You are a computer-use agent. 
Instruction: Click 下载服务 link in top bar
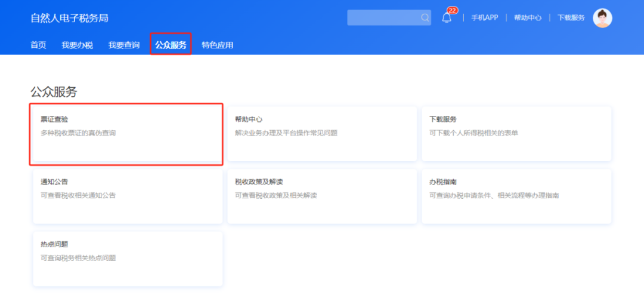click(571, 18)
